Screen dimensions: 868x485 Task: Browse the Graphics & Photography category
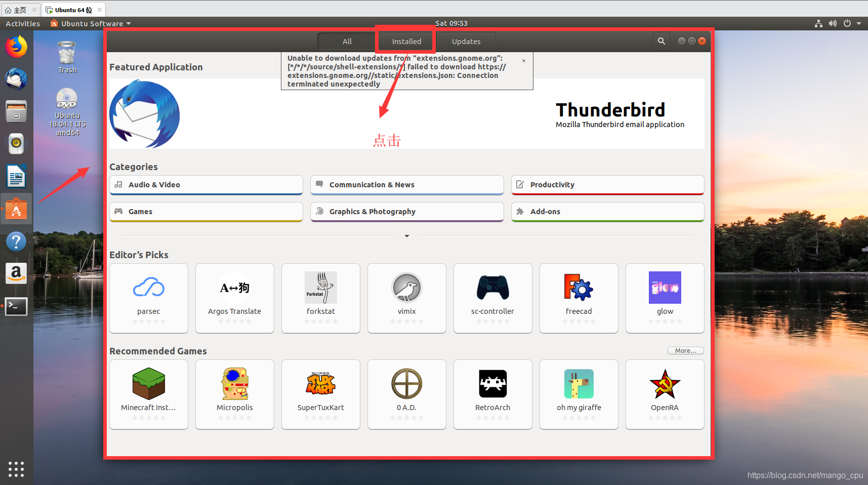pos(407,212)
